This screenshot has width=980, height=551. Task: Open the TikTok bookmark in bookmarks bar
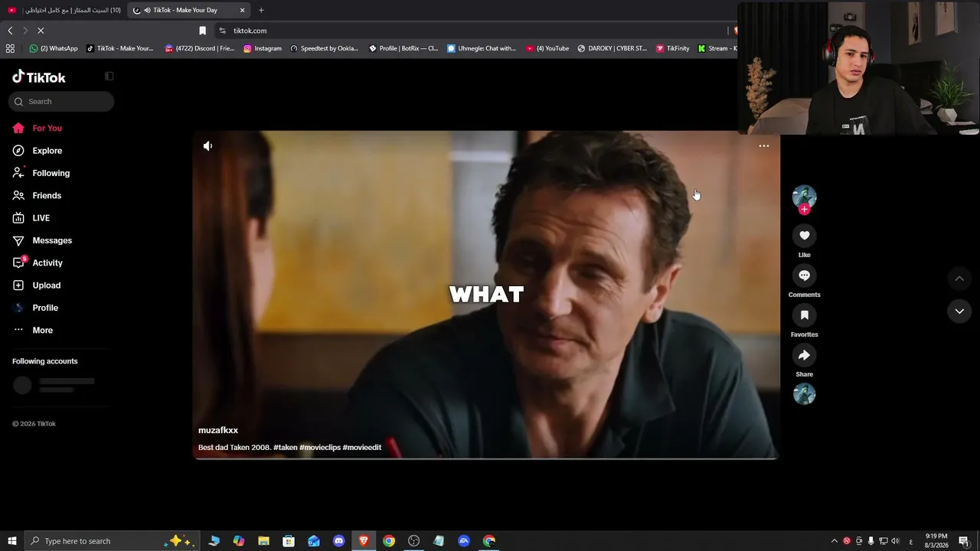(x=120, y=48)
